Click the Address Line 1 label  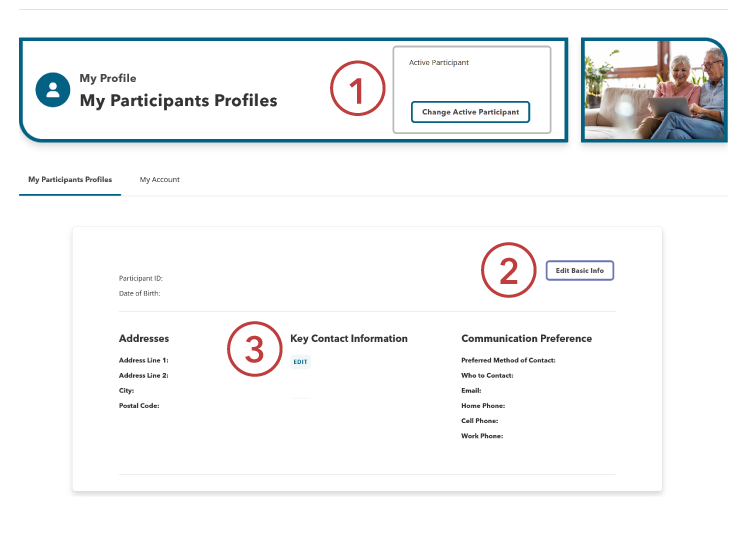pos(144,360)
